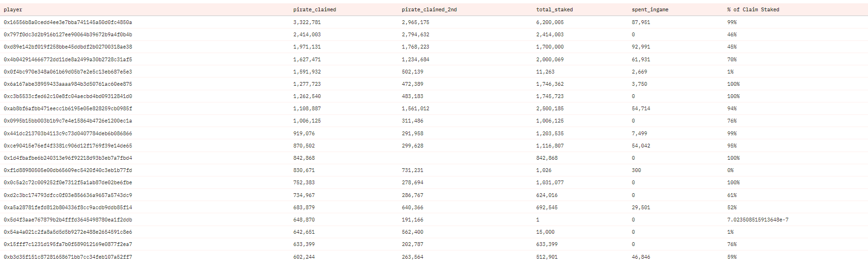Screen dimensions: 868x262
Task: Sort by pirate_claimed column header
Action: (314, 9)
